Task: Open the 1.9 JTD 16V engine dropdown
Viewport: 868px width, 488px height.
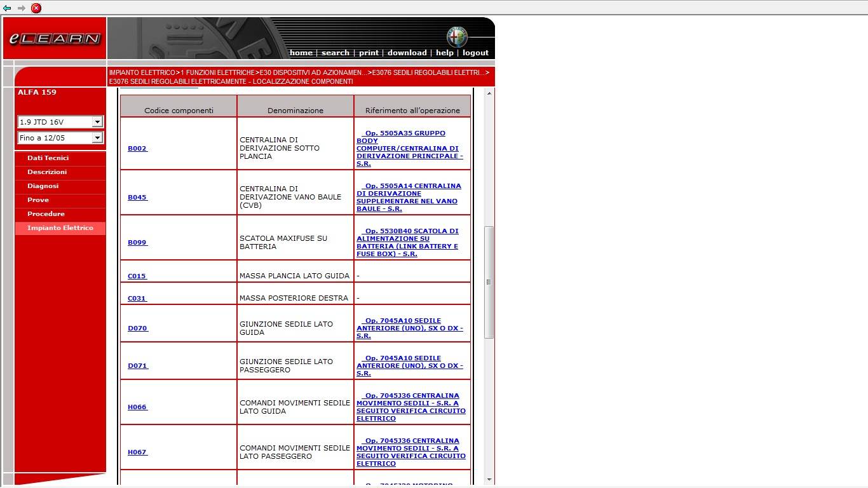Action: [60, 121]
